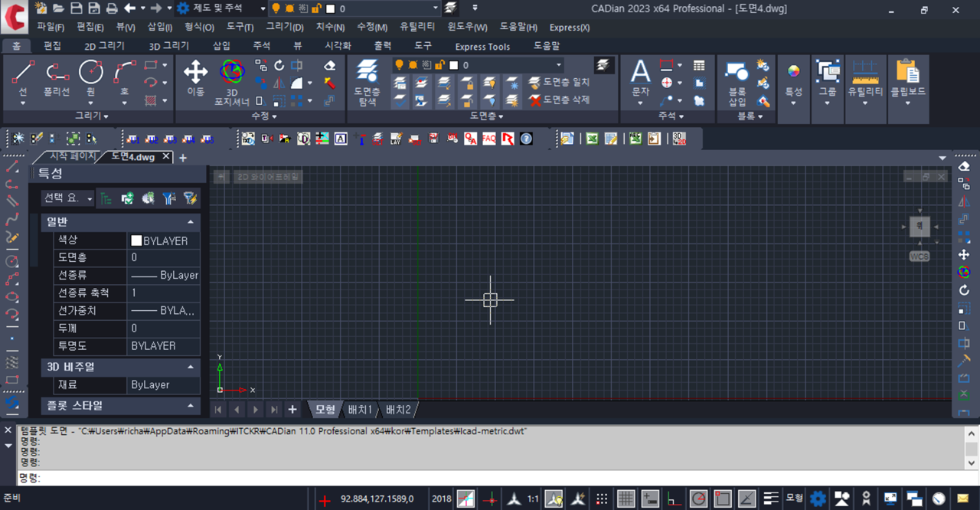
Task: Click the 도면층 일치 button
Action: 560,82
